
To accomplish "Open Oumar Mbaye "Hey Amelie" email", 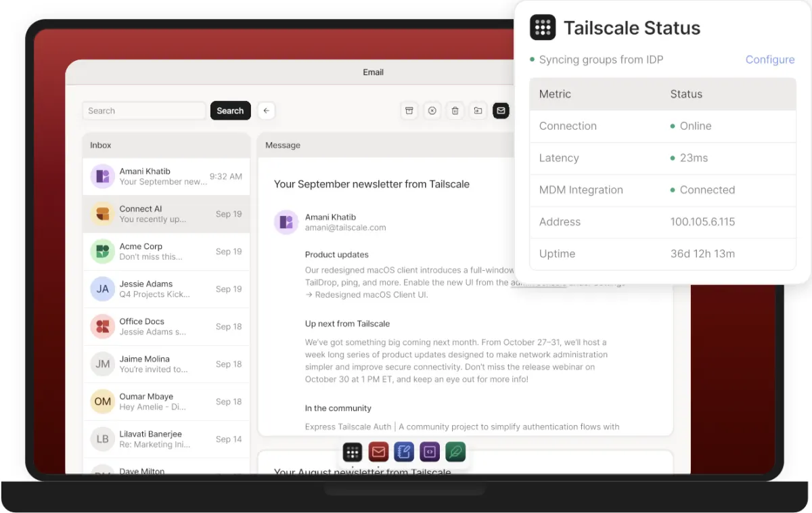I will pyautogui.click(x=166, y=402).
